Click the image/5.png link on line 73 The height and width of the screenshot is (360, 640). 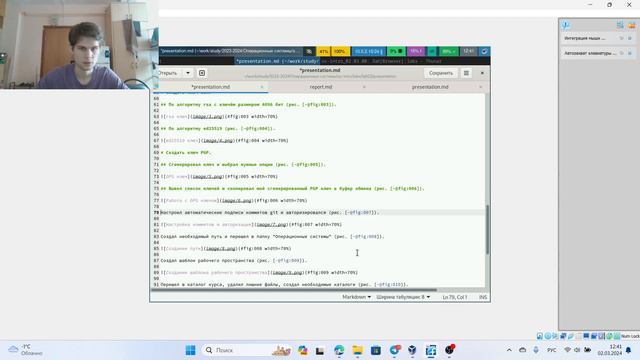coord(208,176)
